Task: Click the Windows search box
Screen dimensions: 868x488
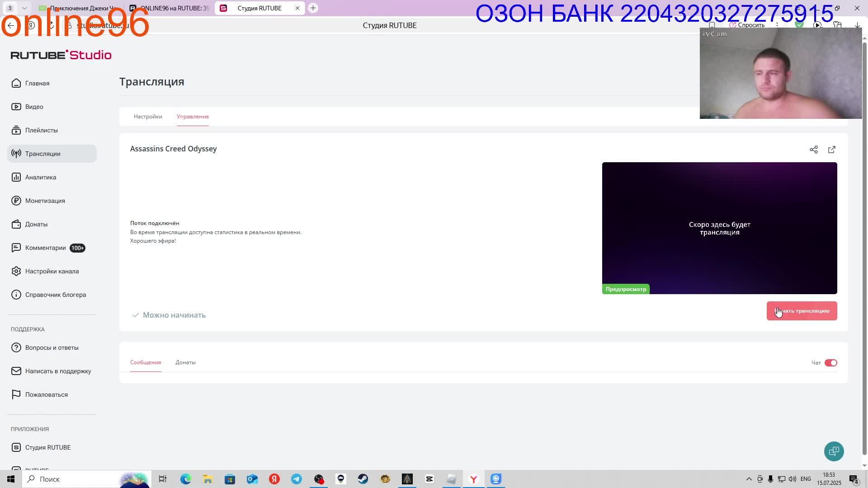Action: click(72, 479)
